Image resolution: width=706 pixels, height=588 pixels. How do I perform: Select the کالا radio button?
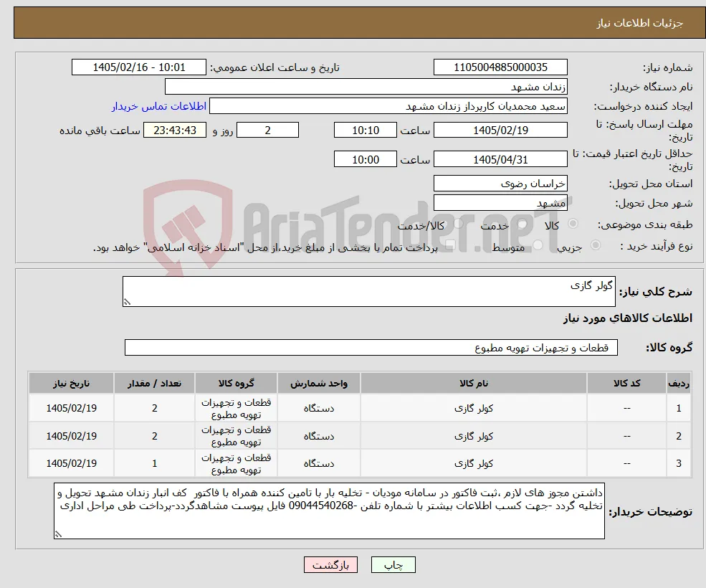point(573,224)
